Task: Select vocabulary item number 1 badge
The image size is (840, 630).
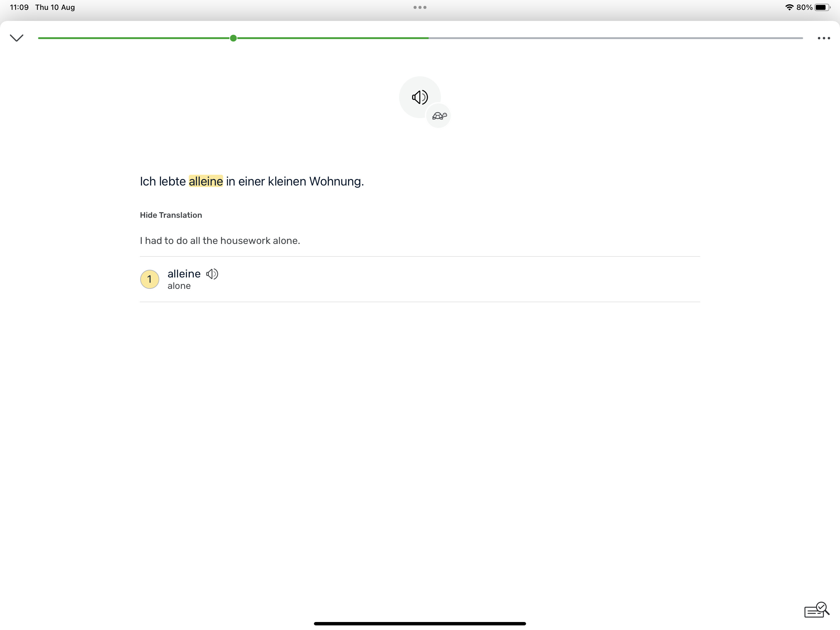Action: [150, 279]
